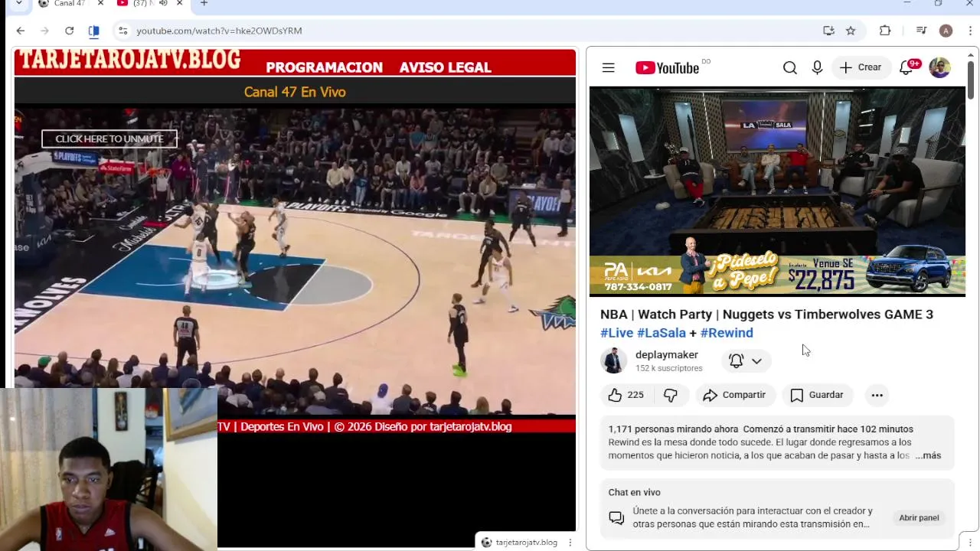
Task: Click the Crear button
Action: coord(861,67)
